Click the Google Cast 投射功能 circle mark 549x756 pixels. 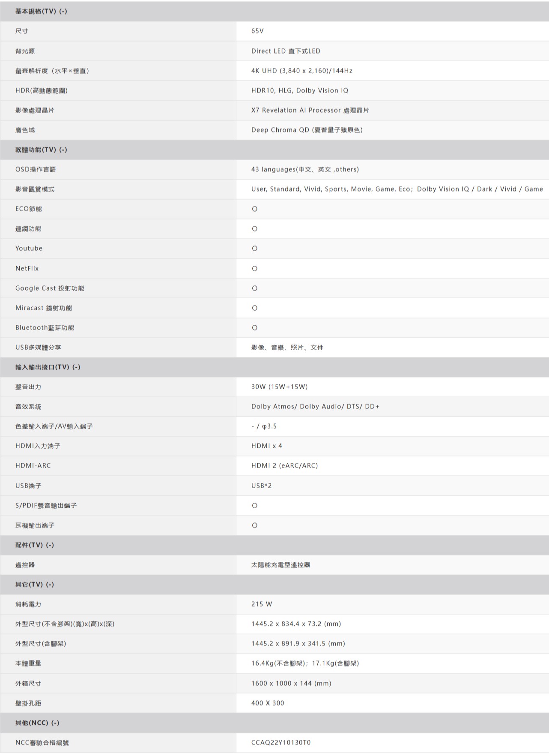[254, 288]
